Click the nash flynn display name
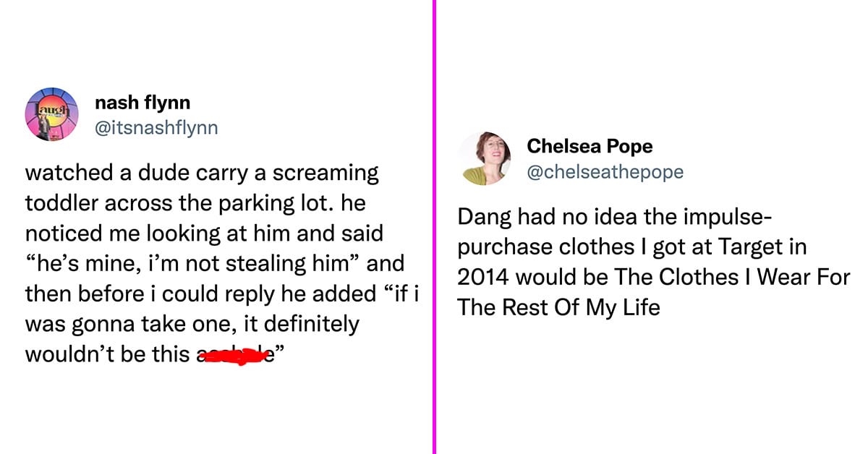 [x=142, y=104]
